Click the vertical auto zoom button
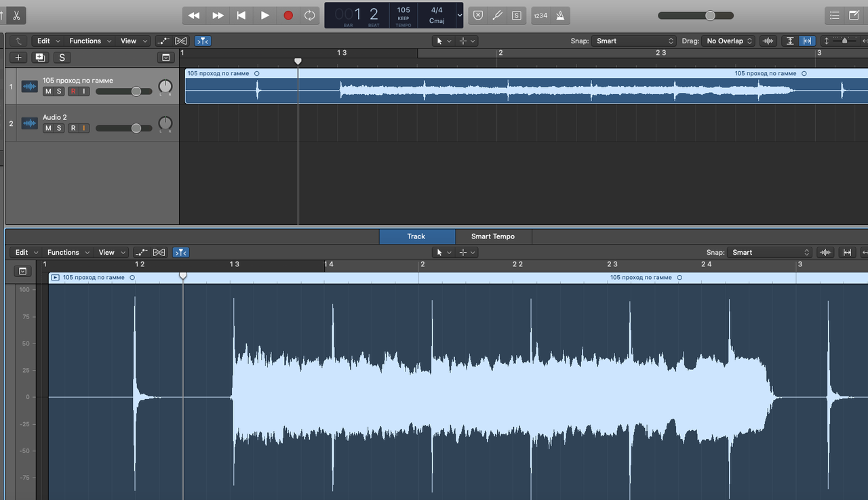Image resolution: width=868 pixels, height=500 pixels. click(790, 41)
